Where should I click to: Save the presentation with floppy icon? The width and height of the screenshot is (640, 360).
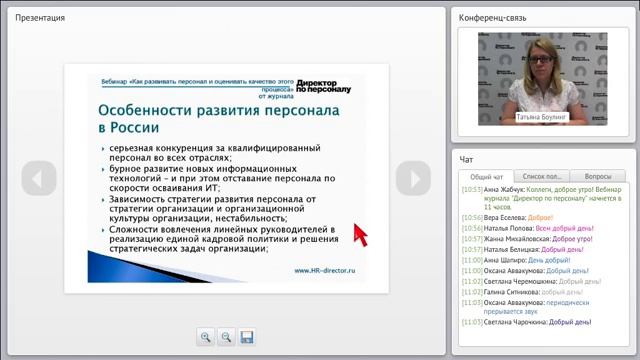click(x=247, y=337)
